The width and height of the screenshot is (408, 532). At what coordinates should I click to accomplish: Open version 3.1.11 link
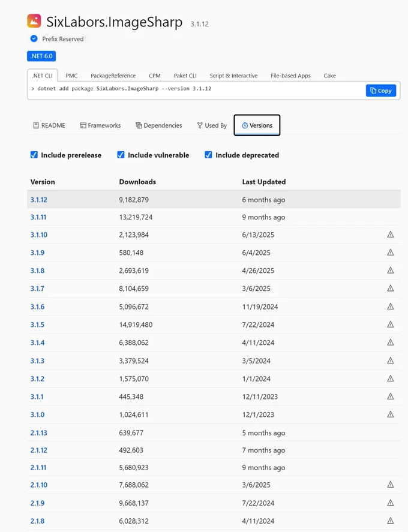tap(38, 217)
